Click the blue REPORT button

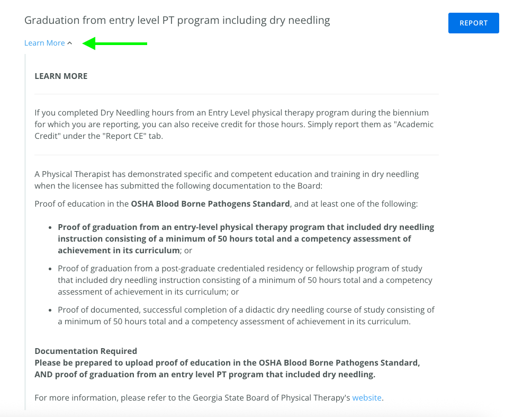473,23
